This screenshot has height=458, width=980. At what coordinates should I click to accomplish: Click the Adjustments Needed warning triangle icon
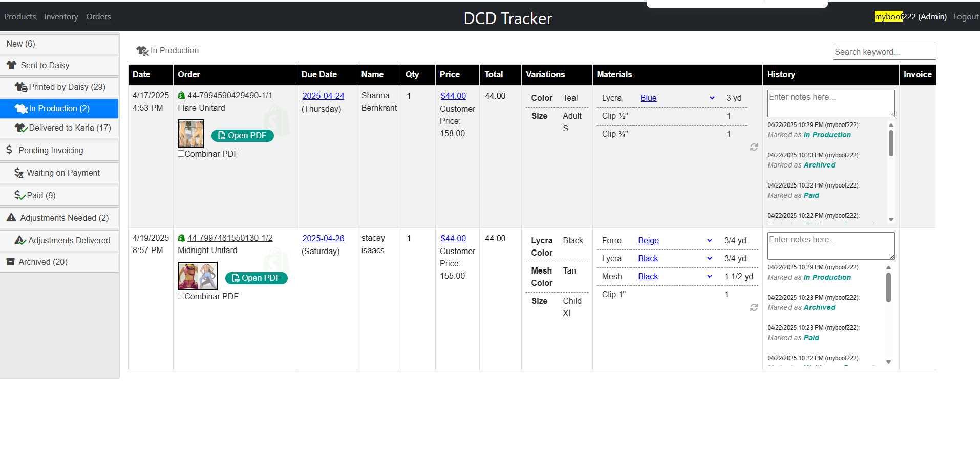[x=11, y=218]
